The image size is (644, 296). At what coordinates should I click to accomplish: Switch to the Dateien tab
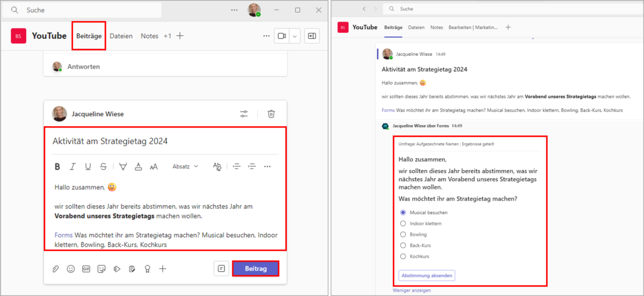tap(121, 36)
